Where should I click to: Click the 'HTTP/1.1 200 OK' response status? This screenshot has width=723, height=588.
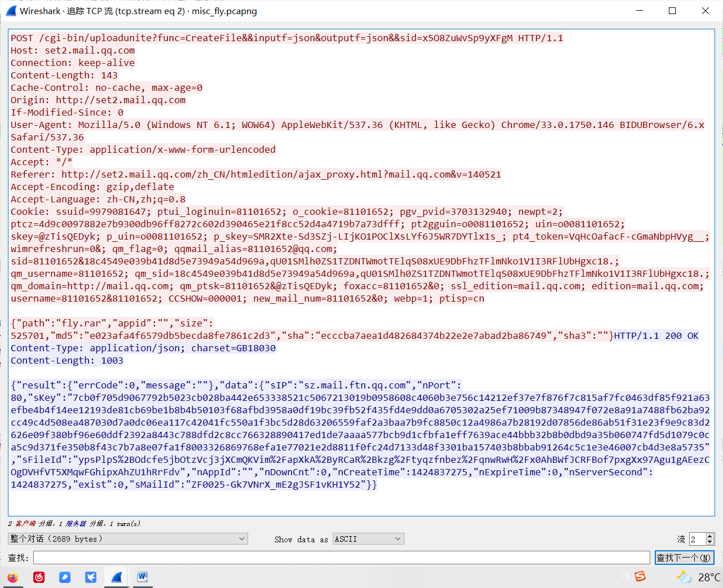point(656,335)
